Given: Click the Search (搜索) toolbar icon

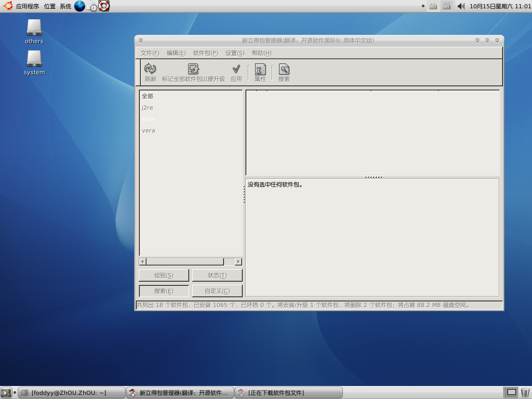Looking at the screenshot, I should click(x=284, y=69).
